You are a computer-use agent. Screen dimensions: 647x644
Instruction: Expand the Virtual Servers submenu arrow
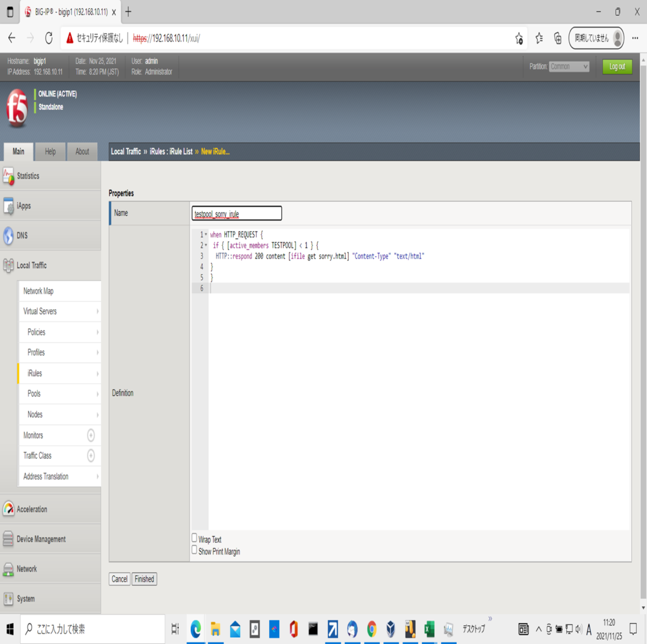click(x=97, y=311)
